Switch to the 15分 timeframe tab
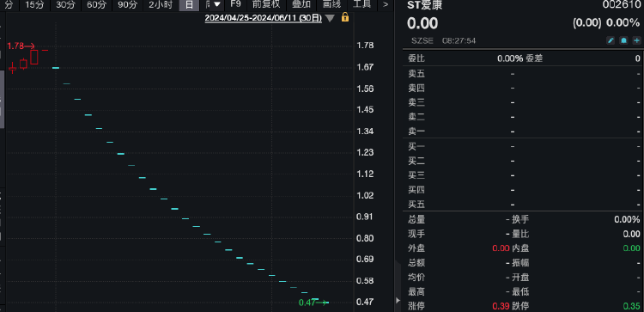Viewport: 644px width, 312px height. [x=34, y=5]
